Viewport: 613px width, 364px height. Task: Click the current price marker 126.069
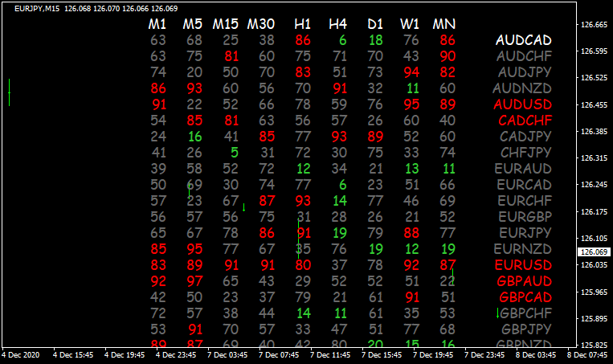[x=594, y=252]
